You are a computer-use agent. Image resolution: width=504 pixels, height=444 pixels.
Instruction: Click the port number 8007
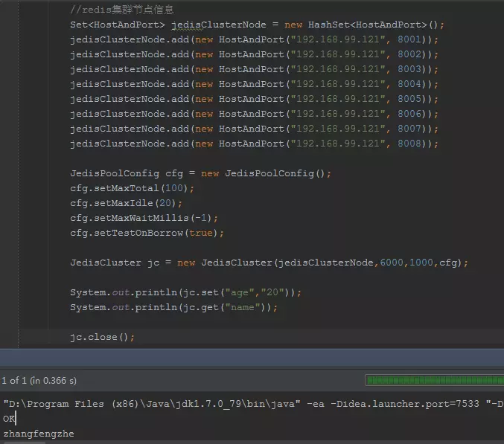click(409, 129)
